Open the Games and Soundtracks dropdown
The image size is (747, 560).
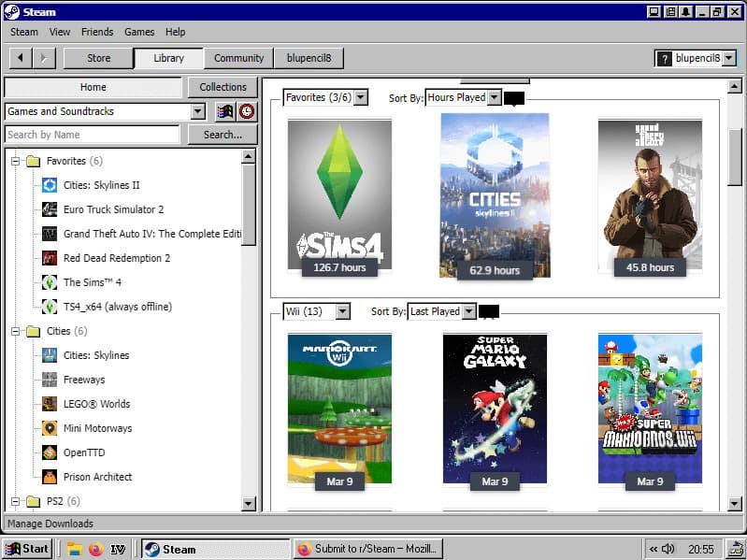coord(197,111)
